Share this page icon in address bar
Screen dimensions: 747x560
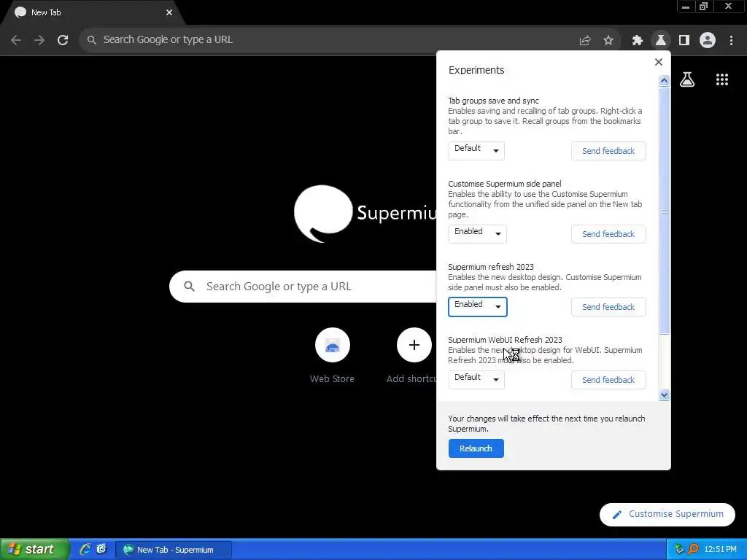click(584, 41)
